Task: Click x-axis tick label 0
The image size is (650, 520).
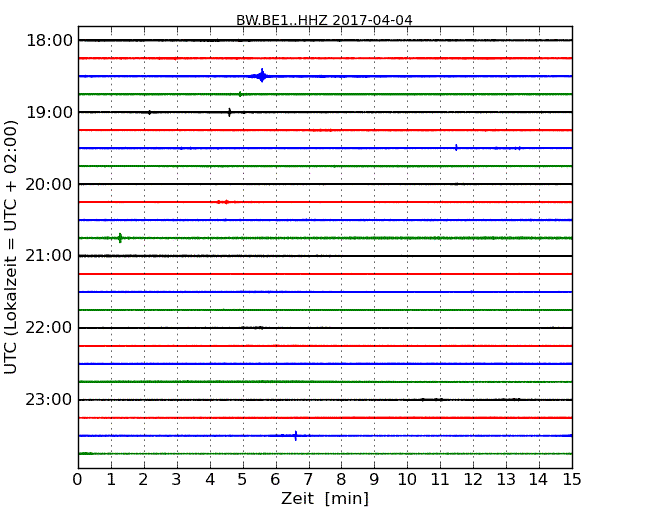Action: [x=78, y=480]
